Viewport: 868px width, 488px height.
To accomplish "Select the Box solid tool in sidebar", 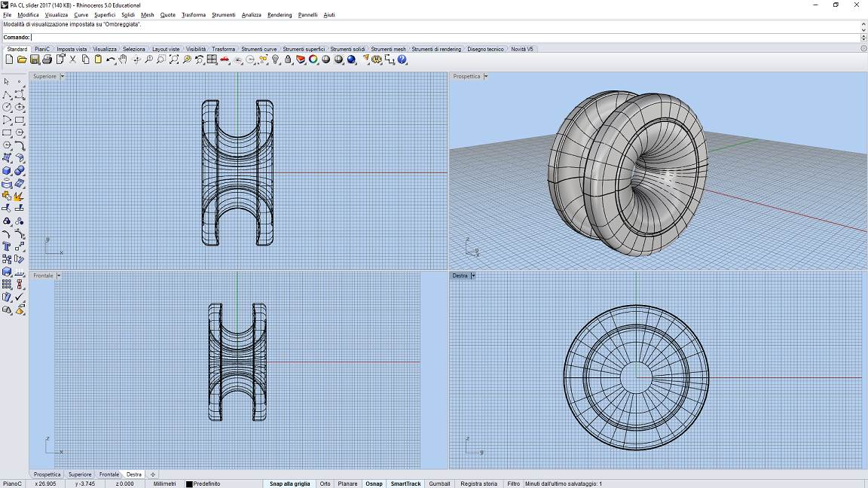I will pos(7,170).
